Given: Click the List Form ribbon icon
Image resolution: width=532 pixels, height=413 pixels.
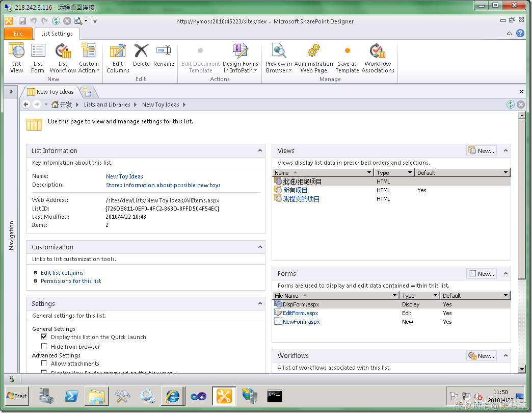Looking at the screenshot, I should click(x=38, y=58).
